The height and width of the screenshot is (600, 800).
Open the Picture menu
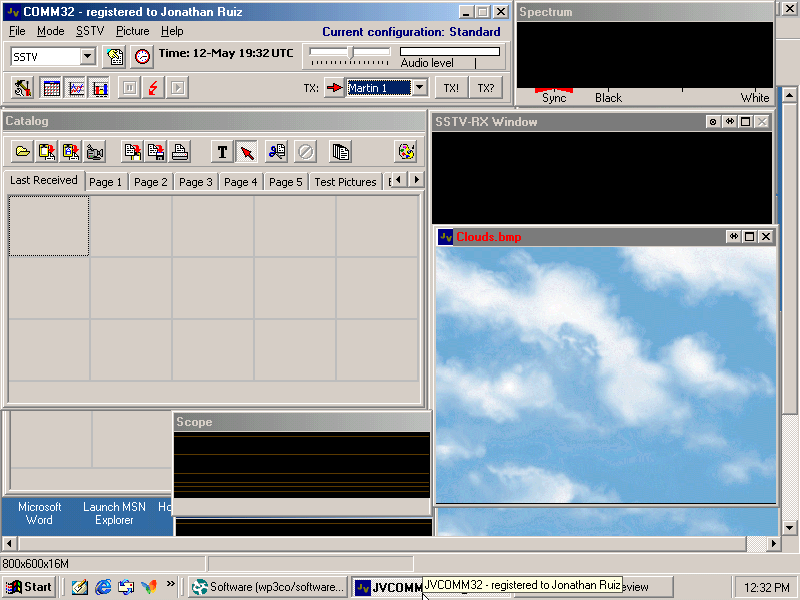(x=132, y=31)
